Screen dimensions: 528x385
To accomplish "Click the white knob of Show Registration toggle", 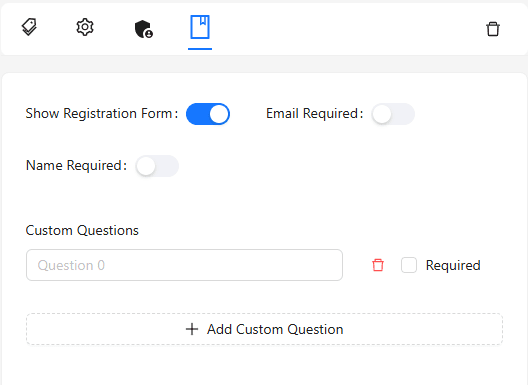I will point(219,114).
